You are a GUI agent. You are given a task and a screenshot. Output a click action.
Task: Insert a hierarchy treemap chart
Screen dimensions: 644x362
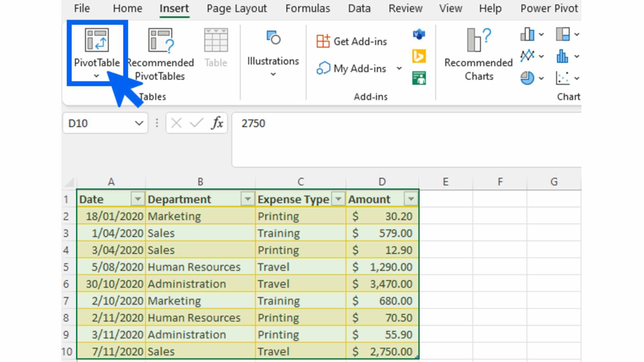[x=563, y=34]
